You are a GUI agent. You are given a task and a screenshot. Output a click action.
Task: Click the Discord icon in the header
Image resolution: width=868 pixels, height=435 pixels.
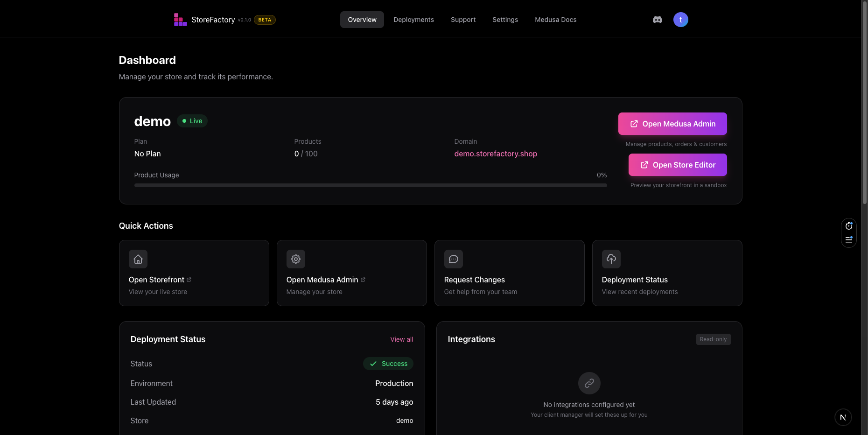pyautogui.click(x=657, y=20)
